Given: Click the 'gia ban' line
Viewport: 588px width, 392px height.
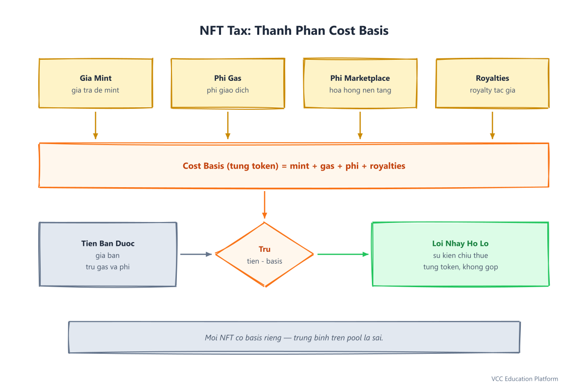Looking at the screenshot, I should 108,255.
